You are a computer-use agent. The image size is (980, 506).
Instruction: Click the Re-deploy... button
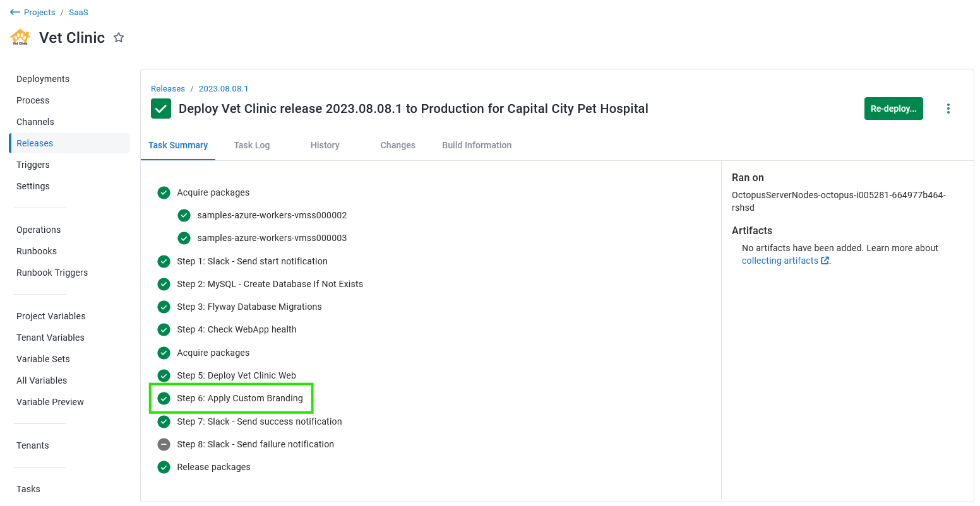coord(893,109)
